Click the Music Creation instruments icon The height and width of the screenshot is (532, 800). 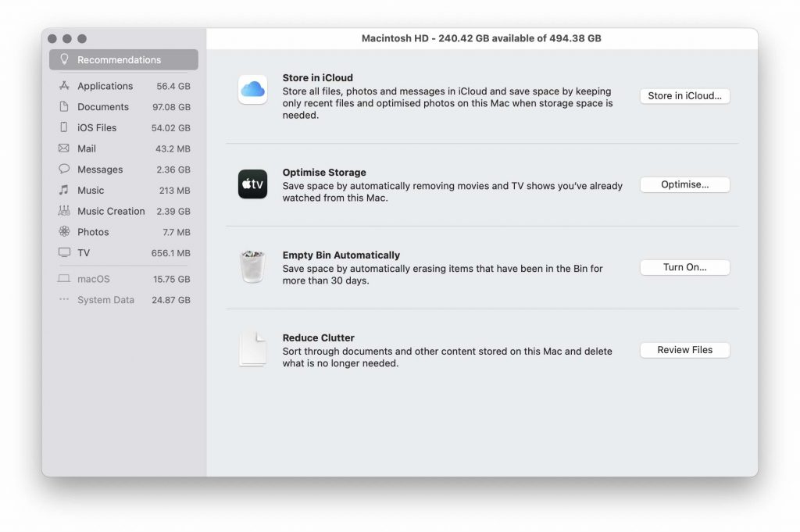pyautogui.click(x=64, y=211)
